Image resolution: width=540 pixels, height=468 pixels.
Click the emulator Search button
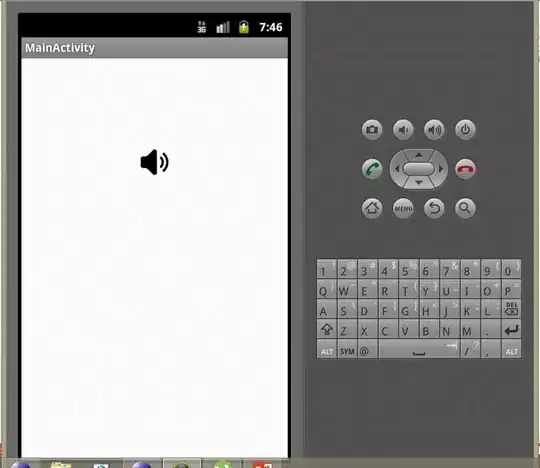point(465,208)
